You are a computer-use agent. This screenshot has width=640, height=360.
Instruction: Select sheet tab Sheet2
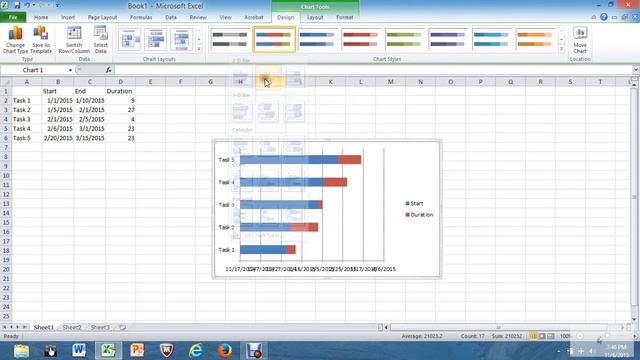(x=72, y=327)
